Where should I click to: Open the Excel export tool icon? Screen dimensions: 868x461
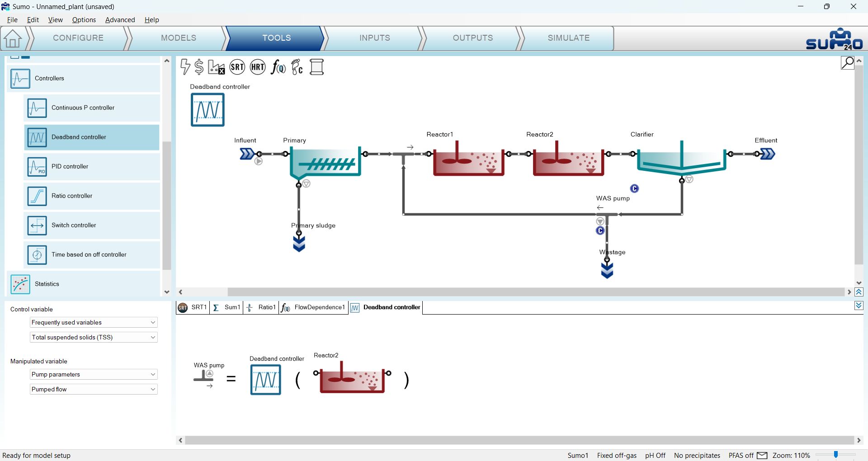216,67
